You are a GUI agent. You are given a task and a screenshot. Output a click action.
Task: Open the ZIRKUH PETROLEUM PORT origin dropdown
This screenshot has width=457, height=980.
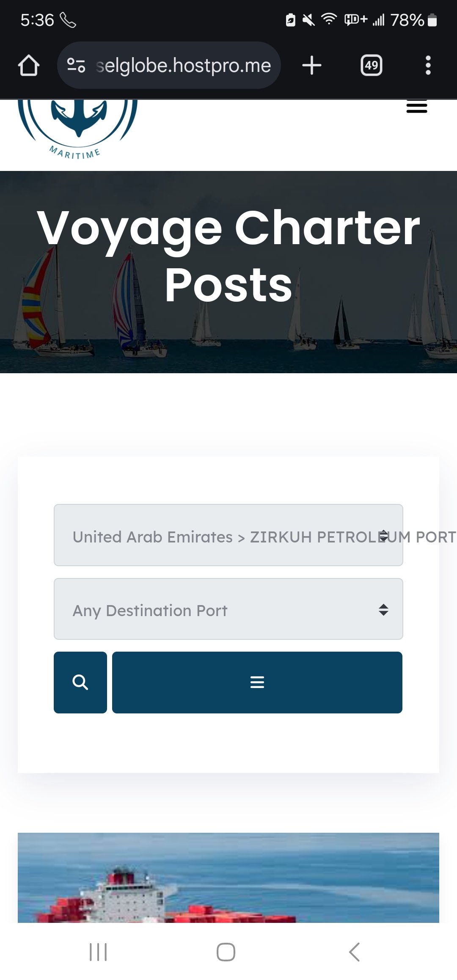(228, 535)
